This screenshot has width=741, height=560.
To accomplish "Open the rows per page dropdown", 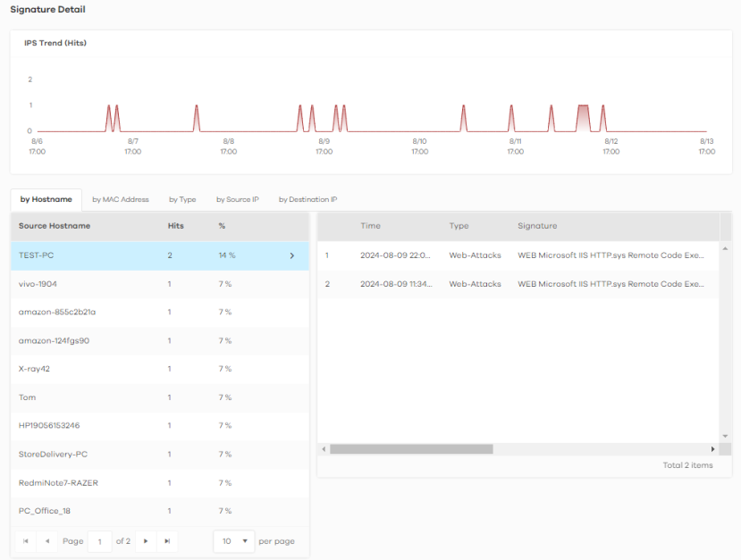I will (234, 541).
